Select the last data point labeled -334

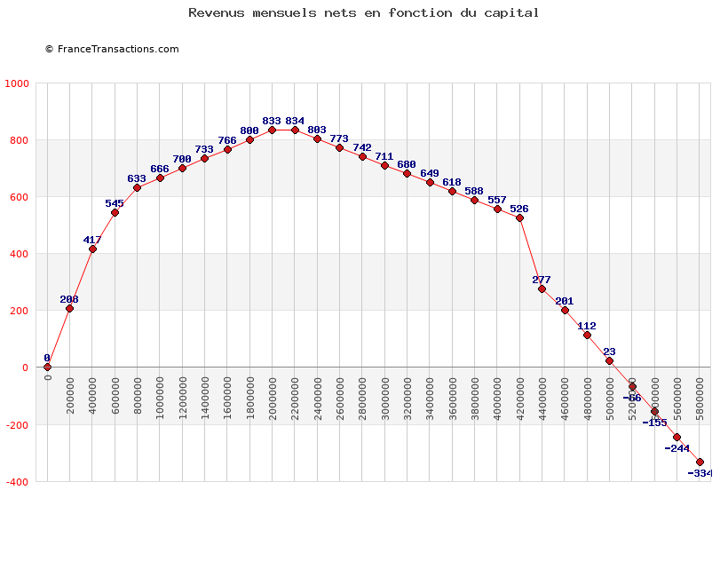click(x=700, y=462)
